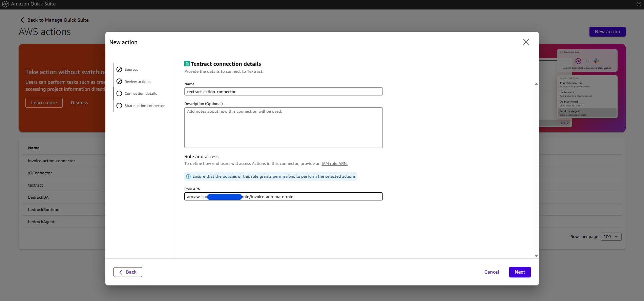The height and width of the screenshot is (301, 644).
Task: Click the Amazon Quick Suite logo icon
Action: [5, 4]
